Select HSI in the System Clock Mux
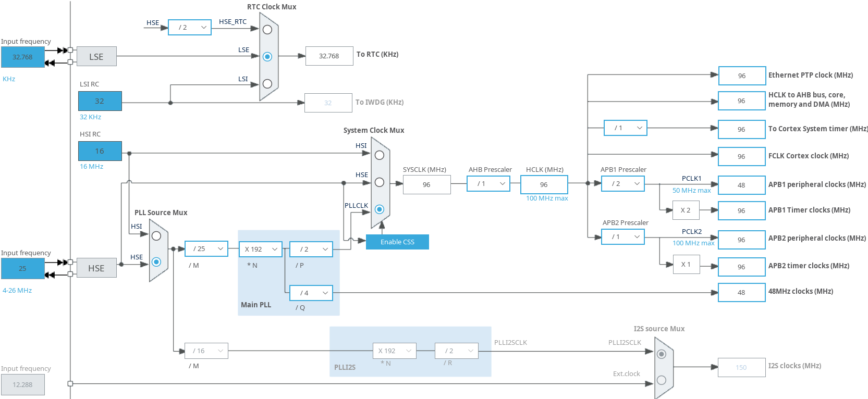This screenshot has height=399, width=868. tap(380, 155)
